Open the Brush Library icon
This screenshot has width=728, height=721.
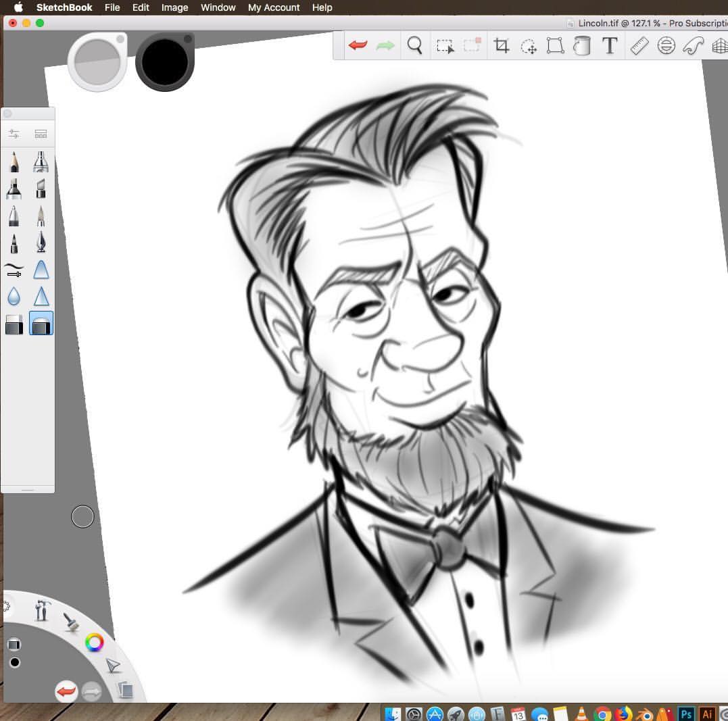(x=41, y=134)
